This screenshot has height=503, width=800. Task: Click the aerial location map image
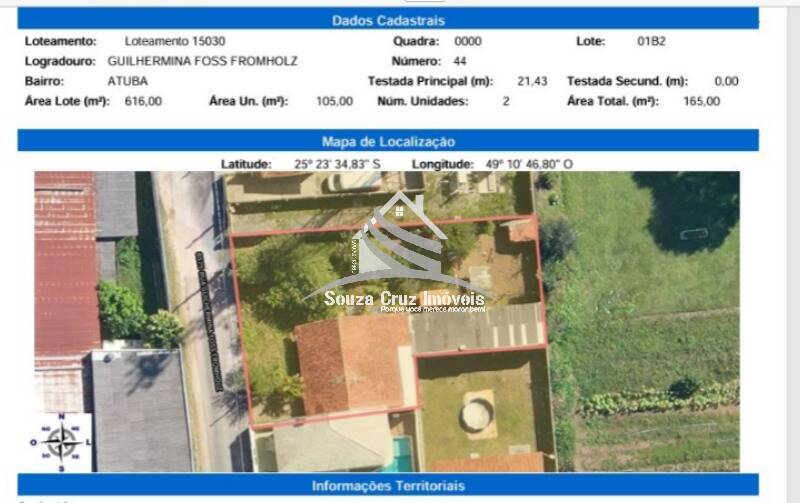click(387, 322)
